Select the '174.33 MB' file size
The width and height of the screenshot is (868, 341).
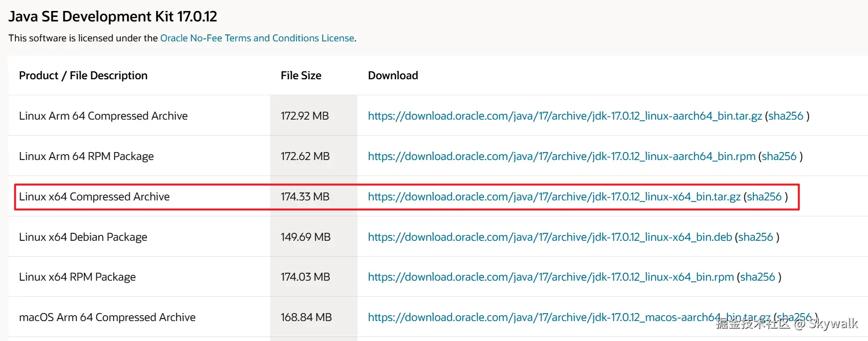pos(305,196)
